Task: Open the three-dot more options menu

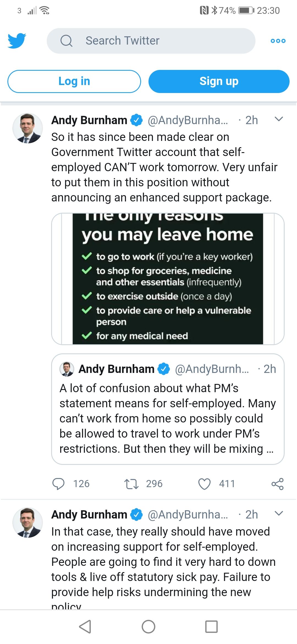Action: click(x=278, y=41)
